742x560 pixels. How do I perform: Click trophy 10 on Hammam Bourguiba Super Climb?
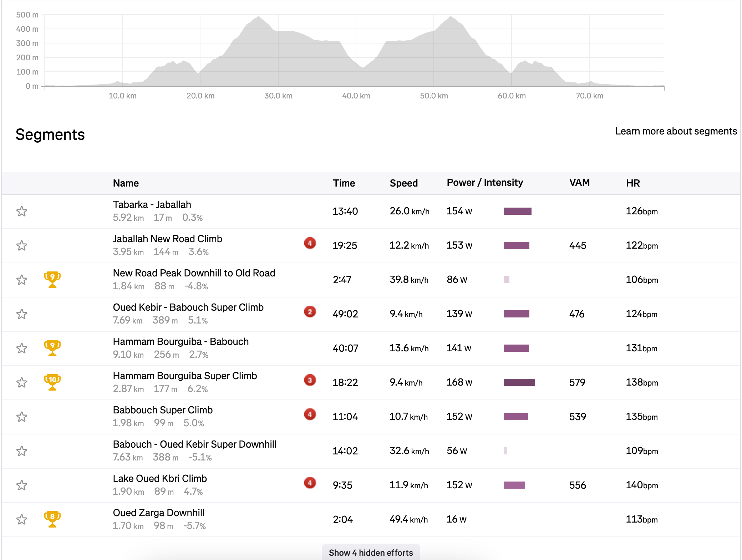52,382
